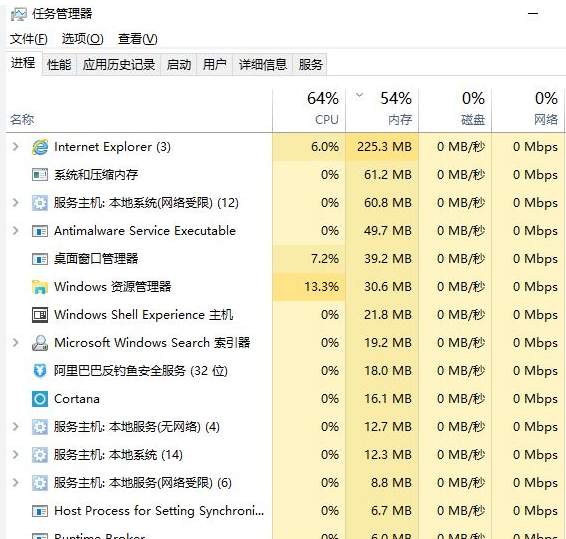Click the 49.7 MB memory value
566x539 pixels.
(x=388, y=231)
